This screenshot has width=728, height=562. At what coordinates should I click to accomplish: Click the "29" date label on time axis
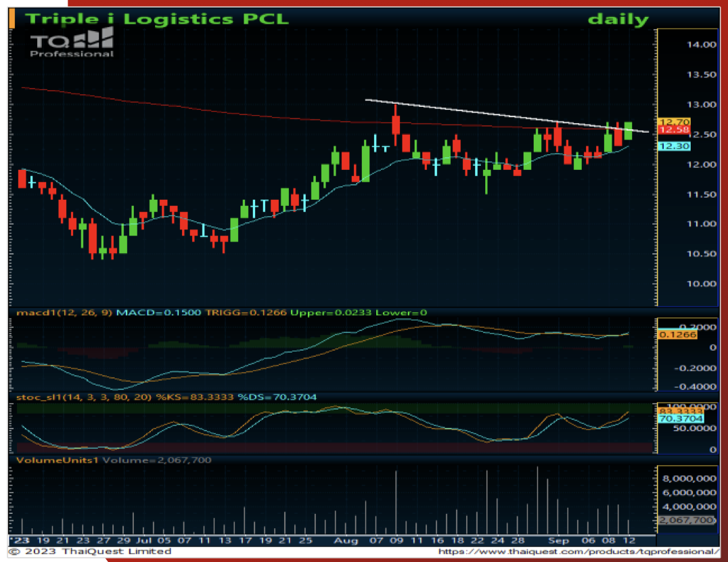(x=124, y=540)
